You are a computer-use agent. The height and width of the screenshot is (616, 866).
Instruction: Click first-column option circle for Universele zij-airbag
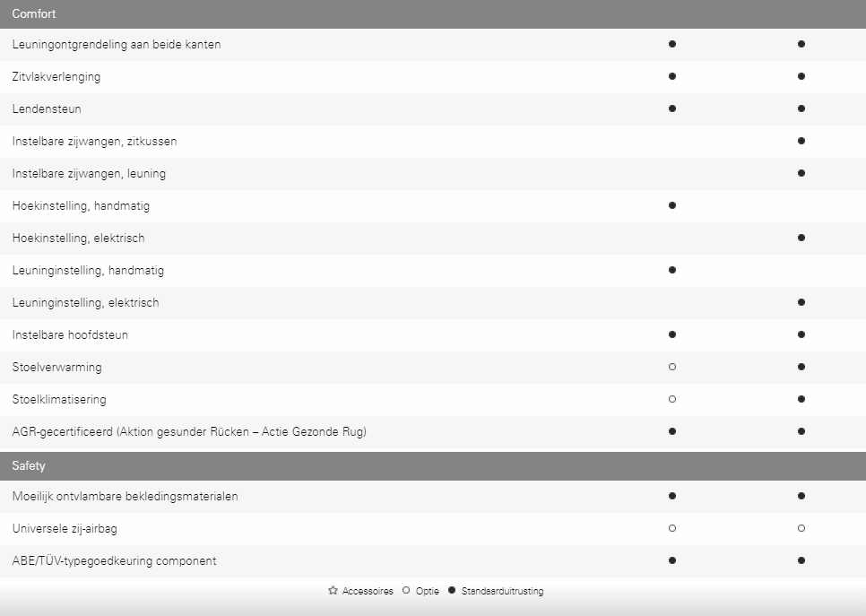coord(672,528)
